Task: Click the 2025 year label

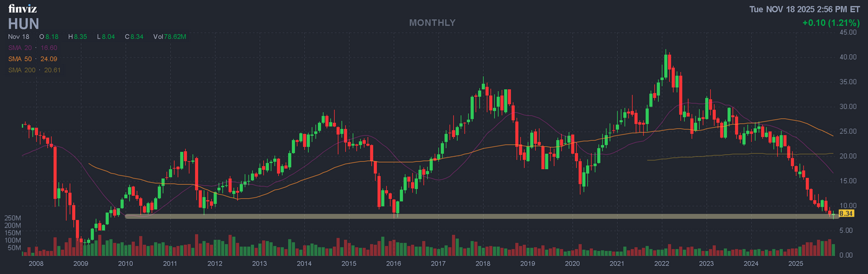Action: tap(795, 264)
